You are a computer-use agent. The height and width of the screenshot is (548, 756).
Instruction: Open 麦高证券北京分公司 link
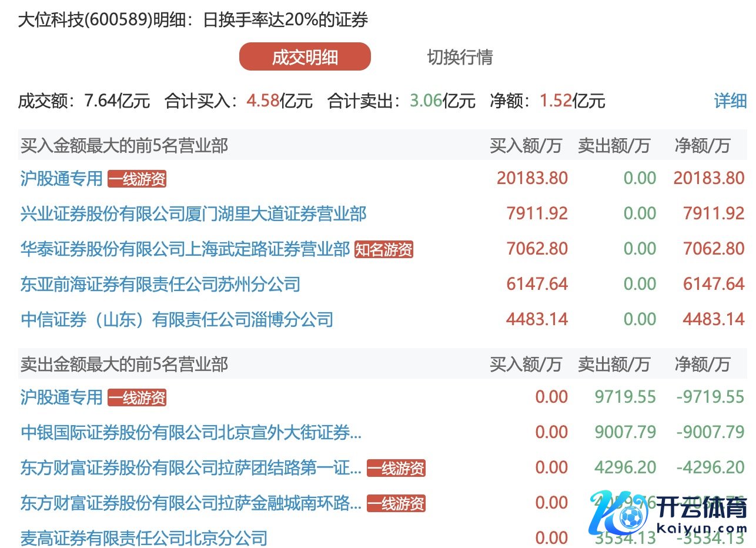[144, 538]
